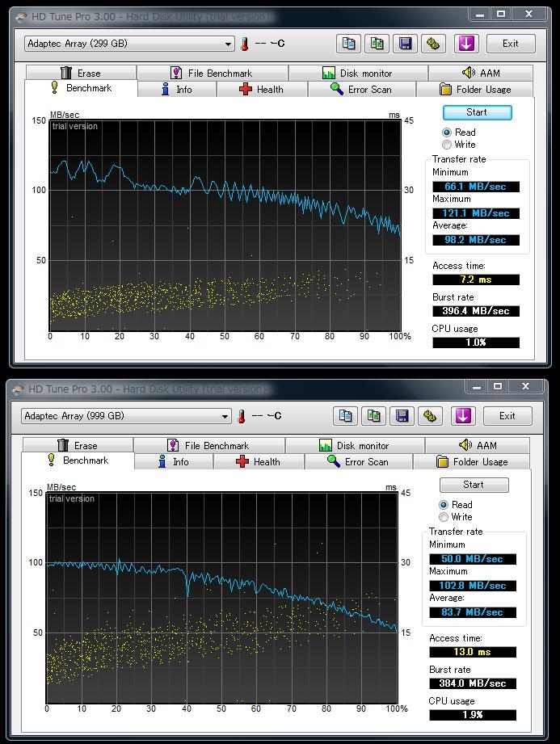Click copy-screenshot toolbar icon in top window

click(x=377, y=44)
